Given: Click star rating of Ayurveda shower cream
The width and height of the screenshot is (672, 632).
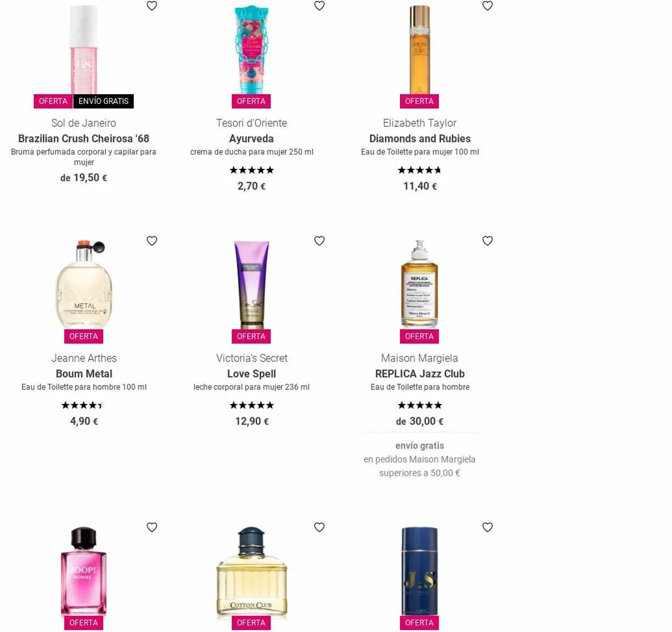Looking at the screenshot, I should 252,171.
